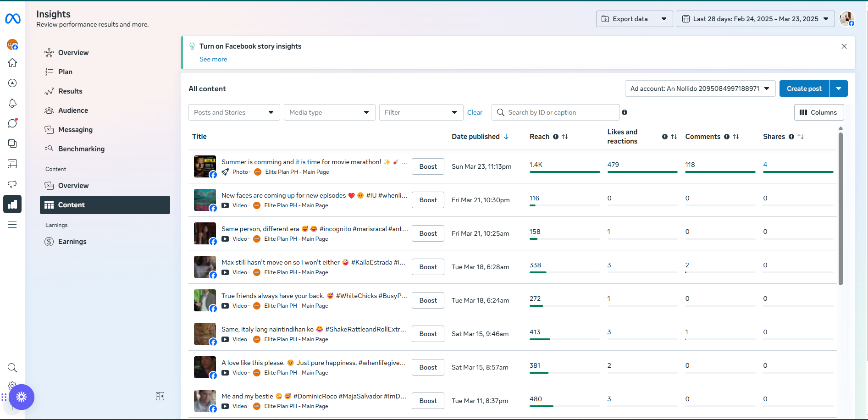This screenshot has width=868, height=420.
Task: Toggle sort arrows on Shares column
Action: click(x=801, y=137)
